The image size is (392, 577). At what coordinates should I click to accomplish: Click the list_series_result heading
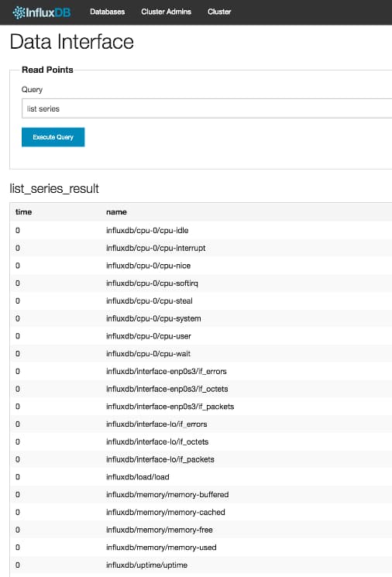[54, 189]
